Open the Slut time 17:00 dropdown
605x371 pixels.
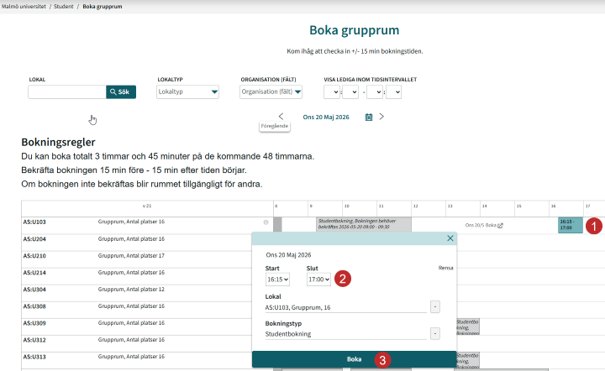point(319,279)
